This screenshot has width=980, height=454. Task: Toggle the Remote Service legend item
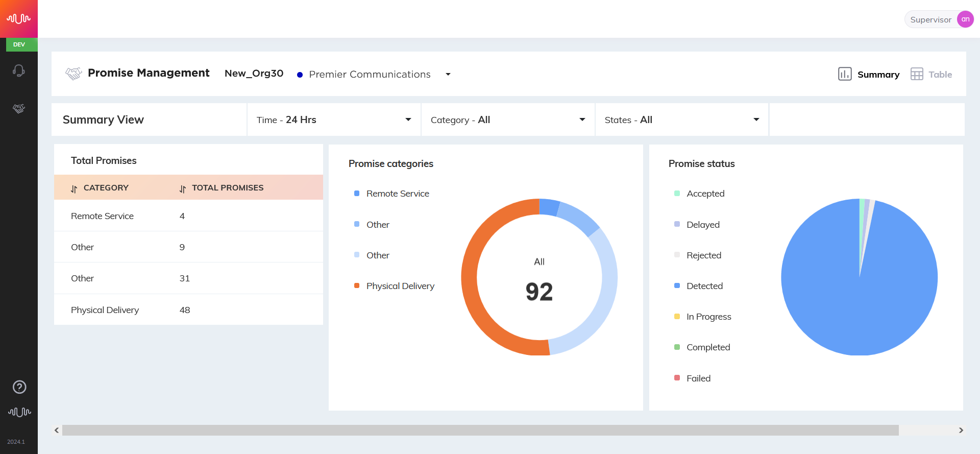click(x=391, y=194)
